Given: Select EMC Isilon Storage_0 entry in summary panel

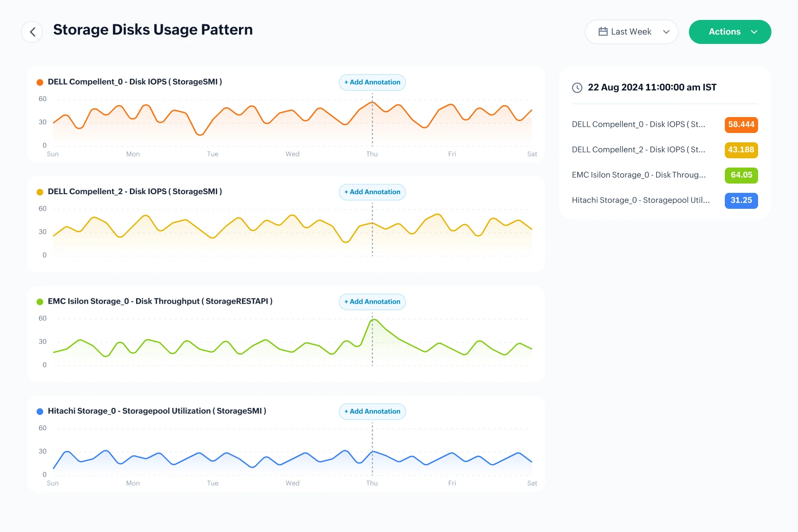Looking at the screenshot, I should pos(665,175).
